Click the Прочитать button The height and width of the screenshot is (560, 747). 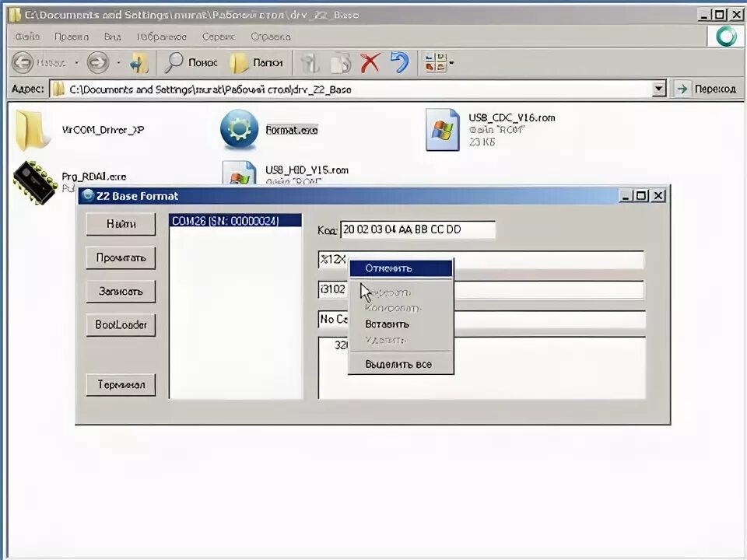121,257
